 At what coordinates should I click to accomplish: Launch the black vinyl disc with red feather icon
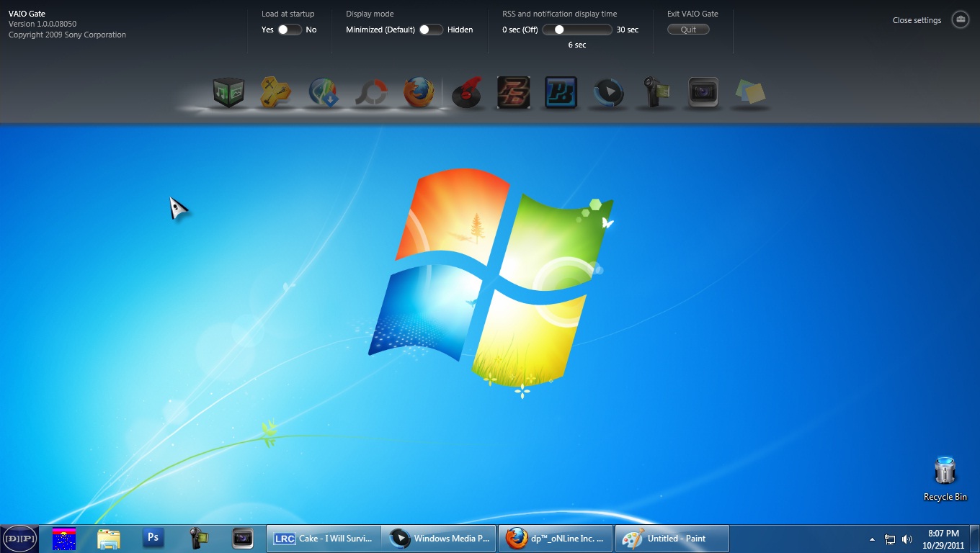[x=466, y=94]
